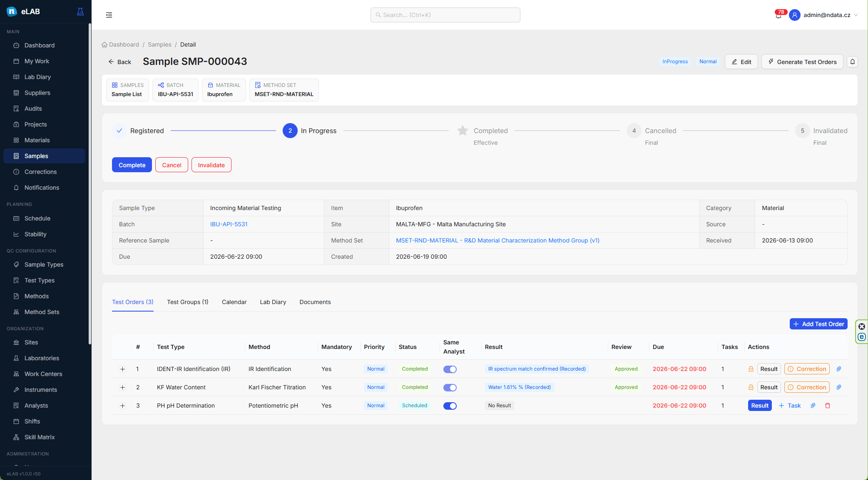Click Correction button for KF Water Content row
The width and height of the screenshot is (868, 480).
(x=807, y=387)
